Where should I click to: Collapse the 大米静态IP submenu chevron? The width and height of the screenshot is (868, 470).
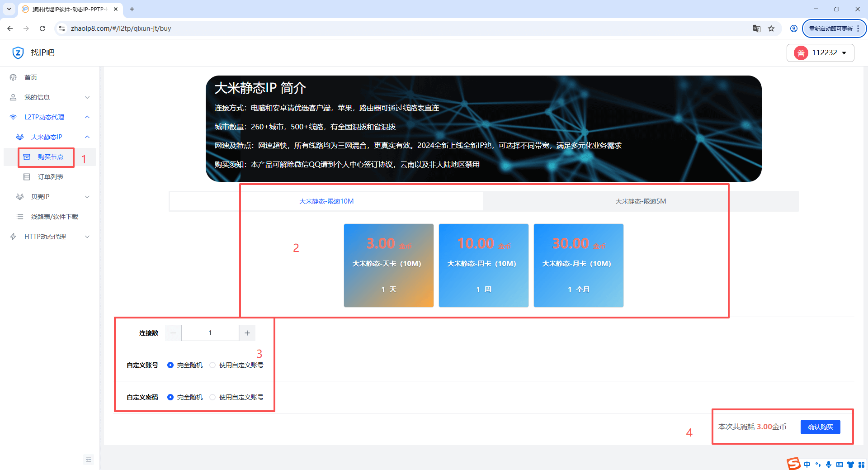click(x=87, y=137)
